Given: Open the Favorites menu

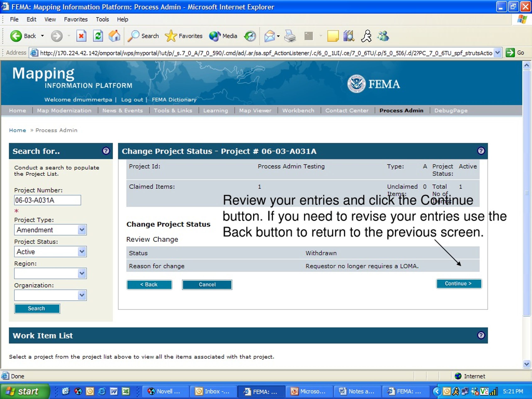Looking at the screenshot, I should click(76, 19).
